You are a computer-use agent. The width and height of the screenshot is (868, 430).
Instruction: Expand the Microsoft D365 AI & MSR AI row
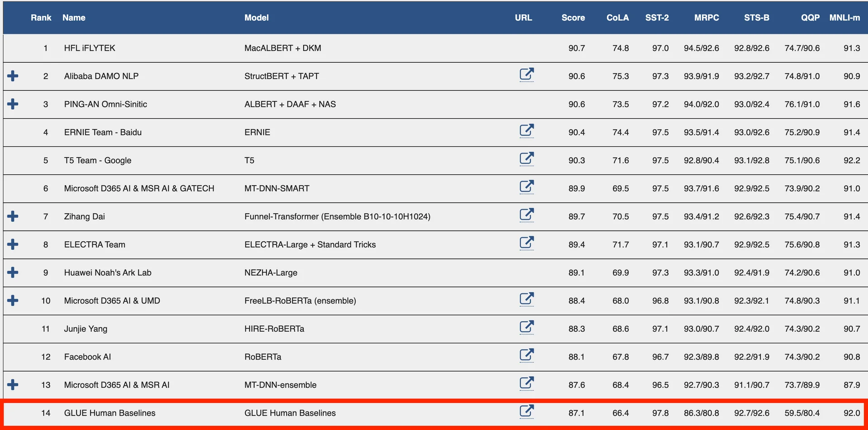pos(13,385)
